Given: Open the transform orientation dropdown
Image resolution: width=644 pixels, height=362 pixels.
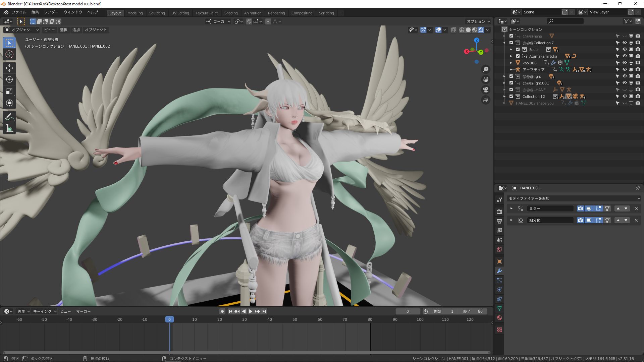Looking at the screenshot, I should (218, 21).
